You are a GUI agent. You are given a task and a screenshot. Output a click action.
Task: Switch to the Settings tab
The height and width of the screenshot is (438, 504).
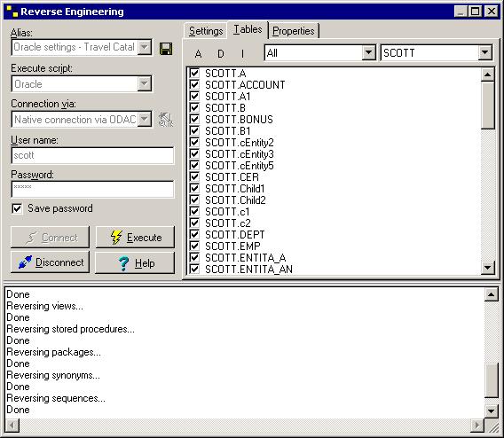[206, 31]
